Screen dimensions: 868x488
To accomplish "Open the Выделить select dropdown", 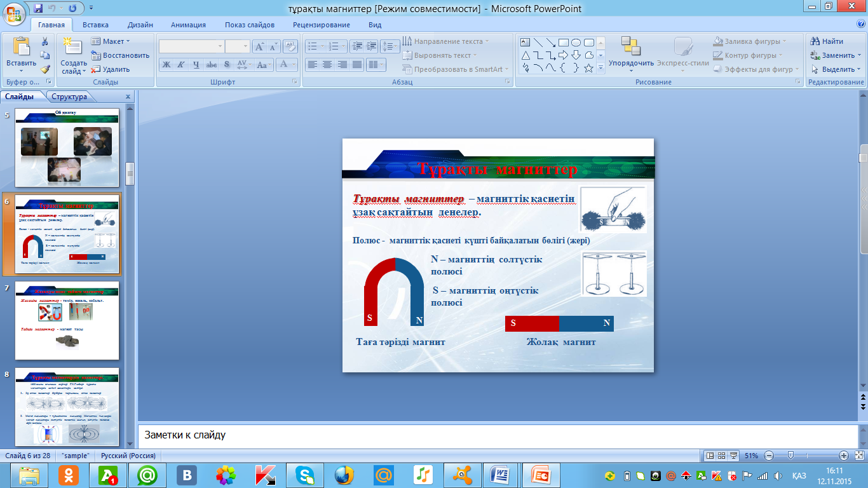I will tap(837, 69).
